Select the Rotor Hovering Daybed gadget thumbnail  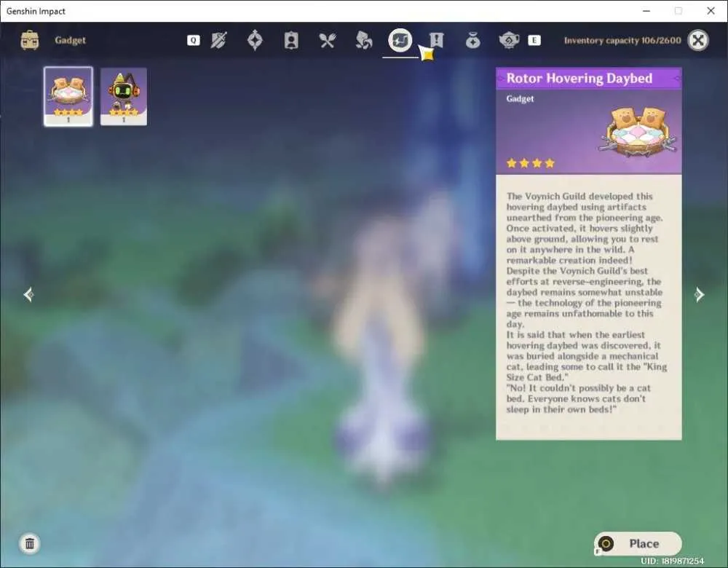(68, 97)
